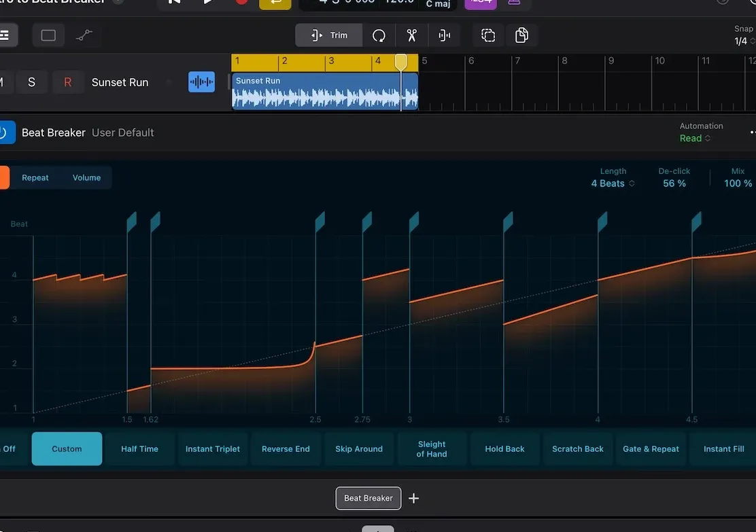Open the Snap 1/4 value menu
Viewport: 756px width, 532px height.
coord(744,41)
